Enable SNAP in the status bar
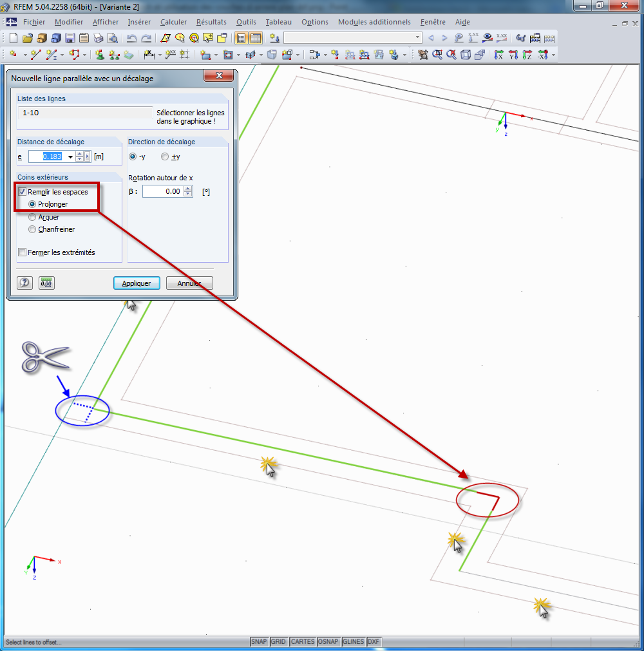Viewport: 644px width, 651px height. click(x=259, y=641)
